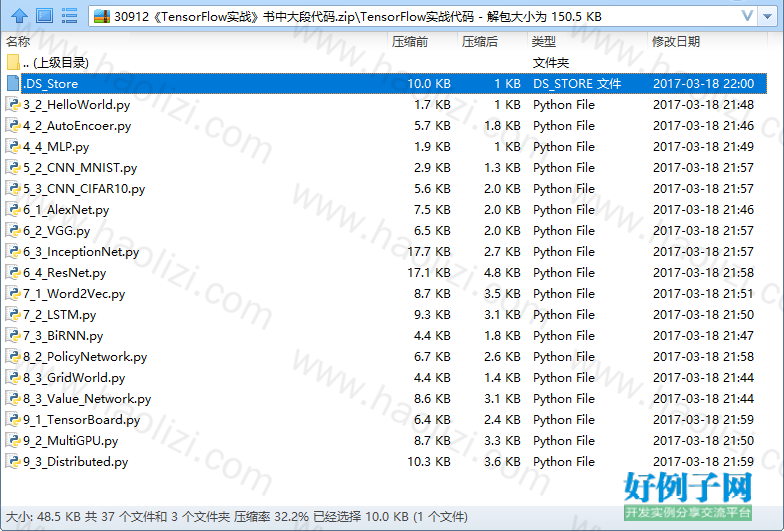Click the icon of 9_2_MultiGPU.py

(12, 440)
